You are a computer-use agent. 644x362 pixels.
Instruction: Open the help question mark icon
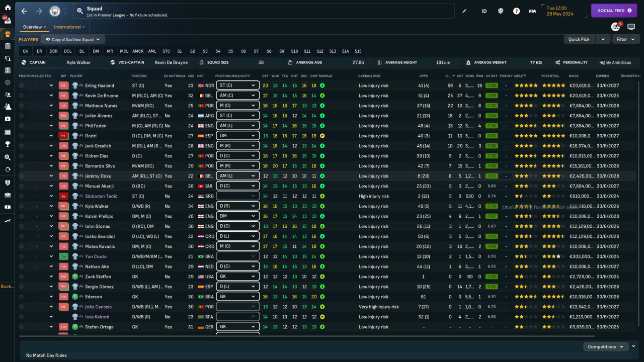point(516,11)
